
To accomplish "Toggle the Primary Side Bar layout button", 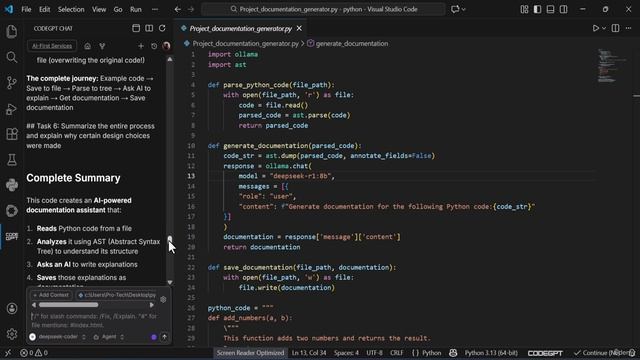I will pyautogui.click(x=537, y=9).
